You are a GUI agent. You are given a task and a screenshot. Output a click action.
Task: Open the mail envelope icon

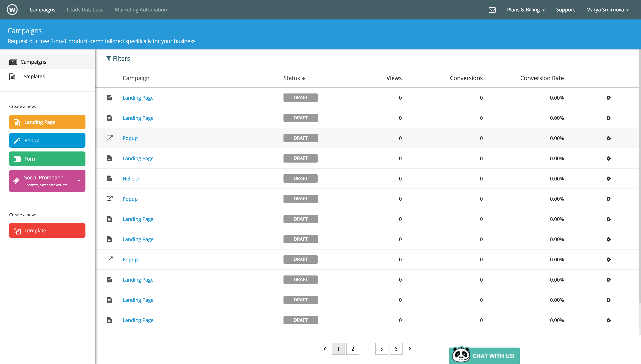coord(492,10)
